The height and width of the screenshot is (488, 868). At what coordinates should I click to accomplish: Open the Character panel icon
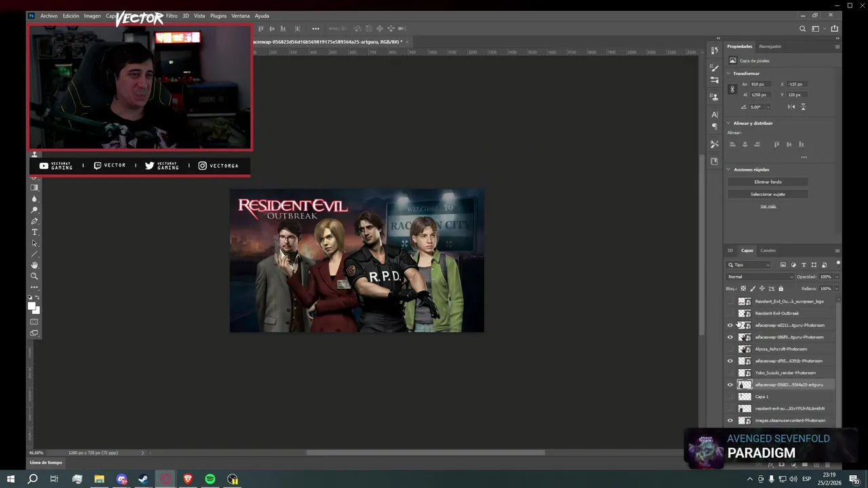pyautogui.click(x=714, y=115)
